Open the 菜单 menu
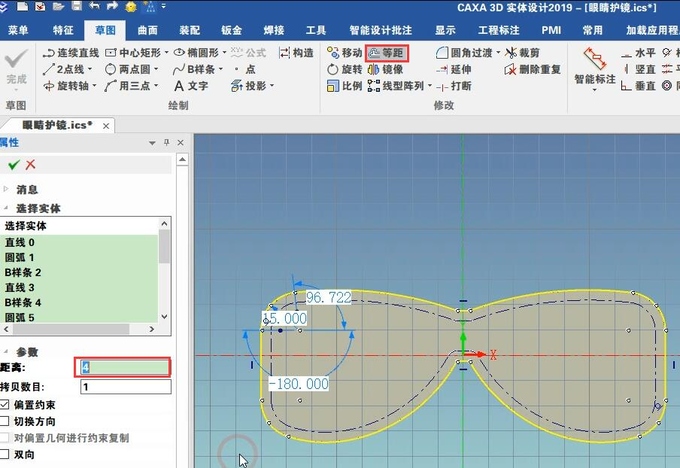680x468 pixels. point(18,30)
